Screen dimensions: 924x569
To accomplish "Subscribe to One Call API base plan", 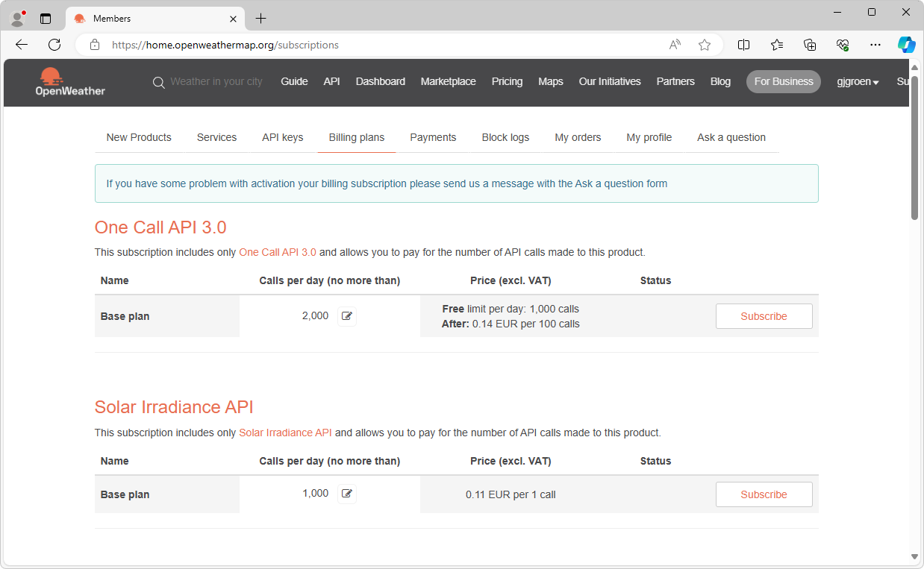I will (764, 316).
